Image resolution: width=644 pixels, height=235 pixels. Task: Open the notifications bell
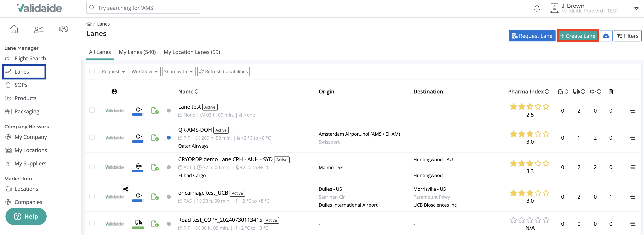tap(537, 9)
